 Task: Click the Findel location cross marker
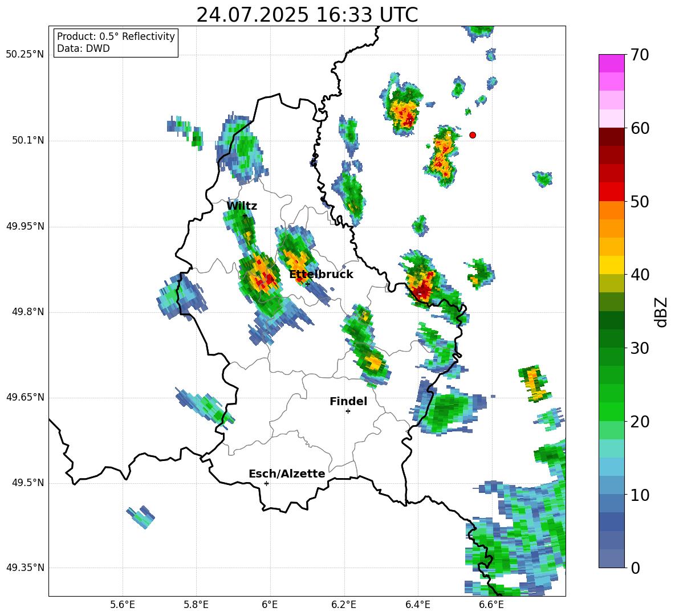(348, 411)
